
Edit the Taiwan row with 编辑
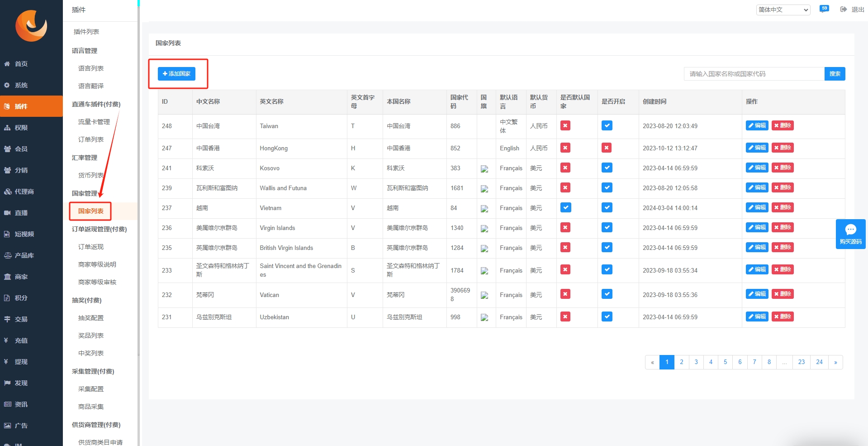(x=757, y=125)
